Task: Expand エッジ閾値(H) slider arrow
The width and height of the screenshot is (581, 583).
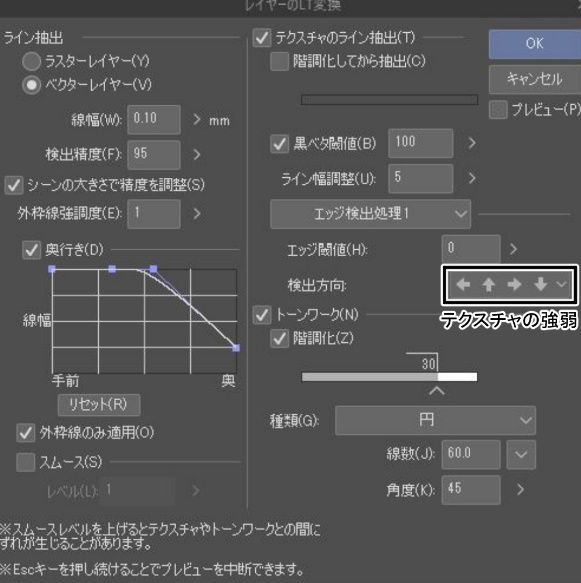Action: [513, 249]
